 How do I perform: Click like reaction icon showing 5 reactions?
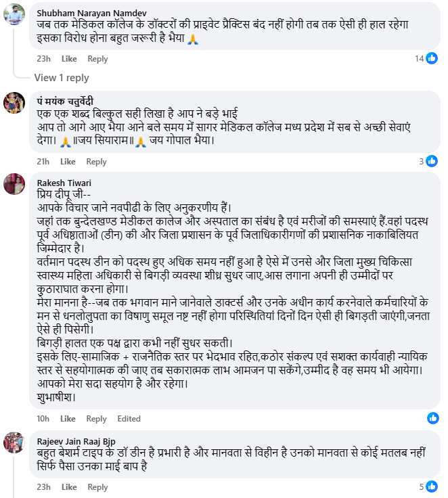point(432,486)
